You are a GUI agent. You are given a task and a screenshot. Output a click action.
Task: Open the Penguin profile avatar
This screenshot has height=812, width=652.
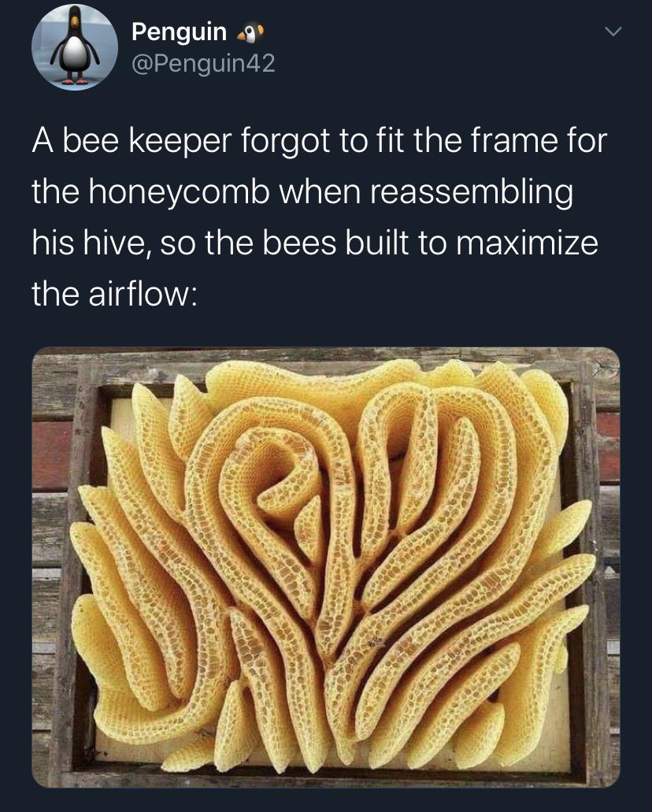tap(75, 47)
